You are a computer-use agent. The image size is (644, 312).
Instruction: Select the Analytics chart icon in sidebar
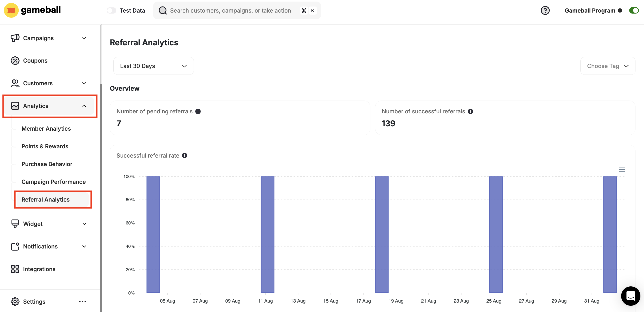point(15,106)
